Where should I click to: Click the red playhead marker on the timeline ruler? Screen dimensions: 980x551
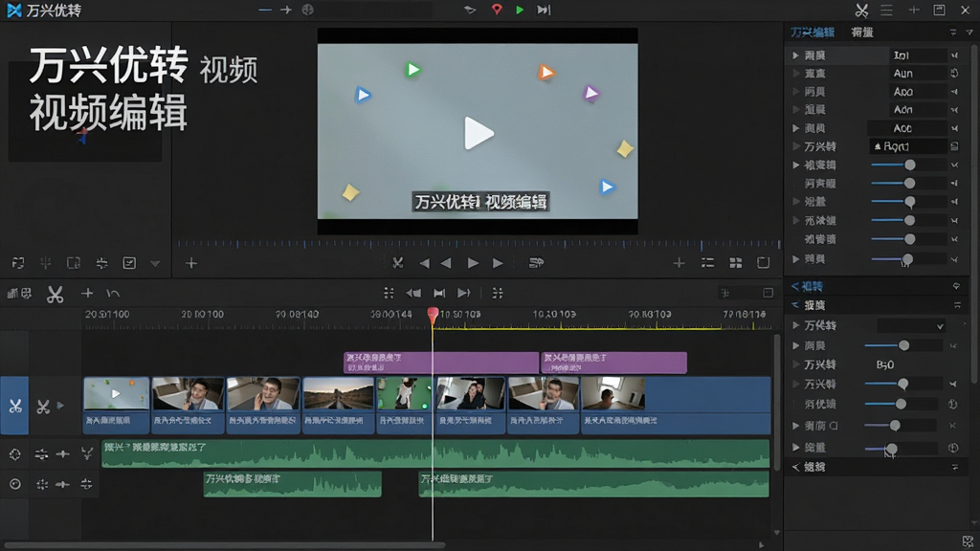coord(433,315)
